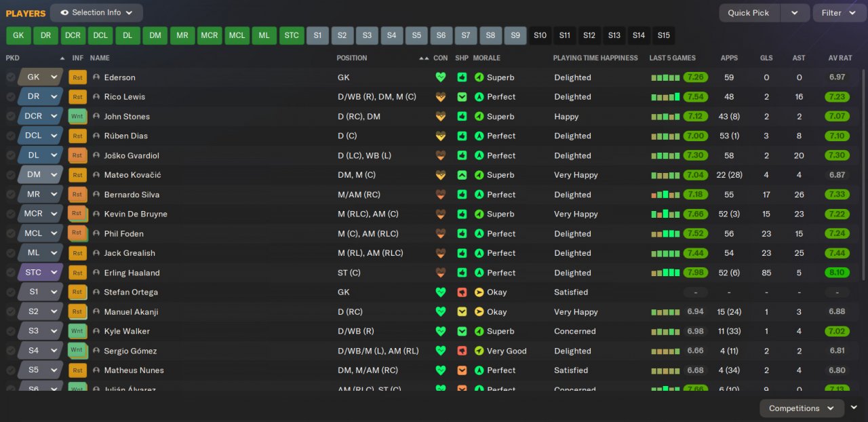
Task: Toggle the selection check for Ederson
Action: [11, 77]
